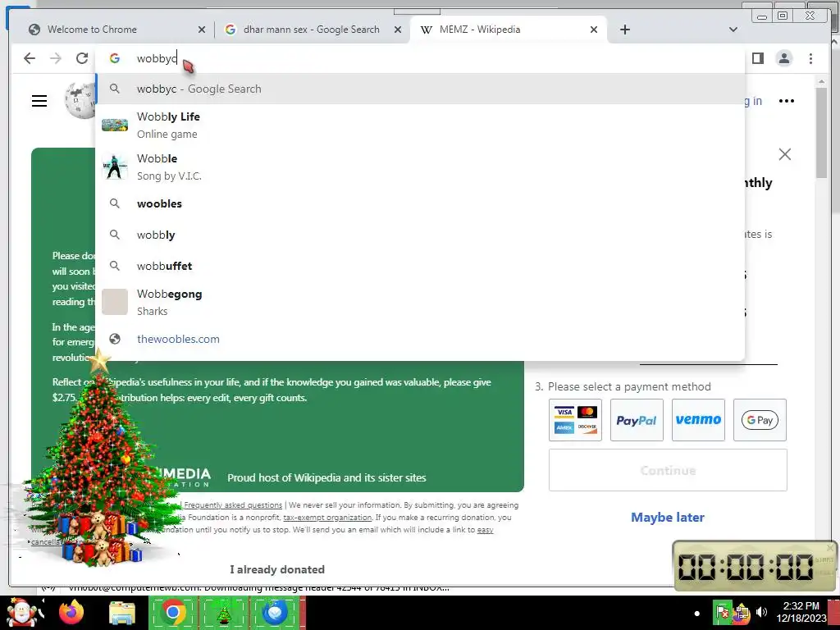Close the dhar mann sex Google Search tab
This screenshot has height=630, width=840.
[398, 30]
